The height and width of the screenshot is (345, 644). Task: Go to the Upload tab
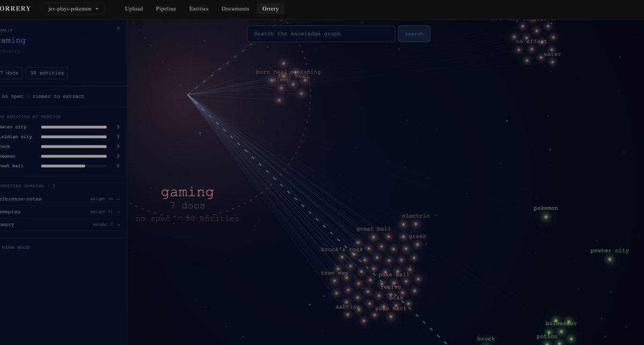134,9
